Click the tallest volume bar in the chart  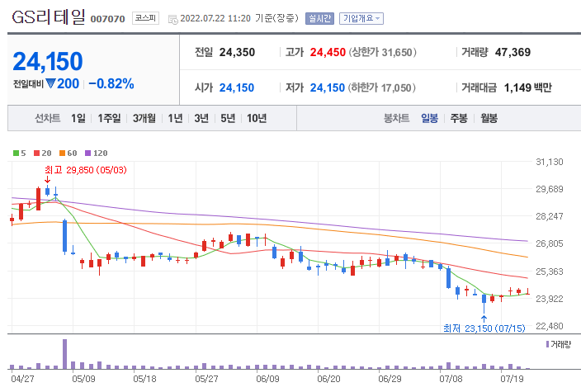coord(65,354)
